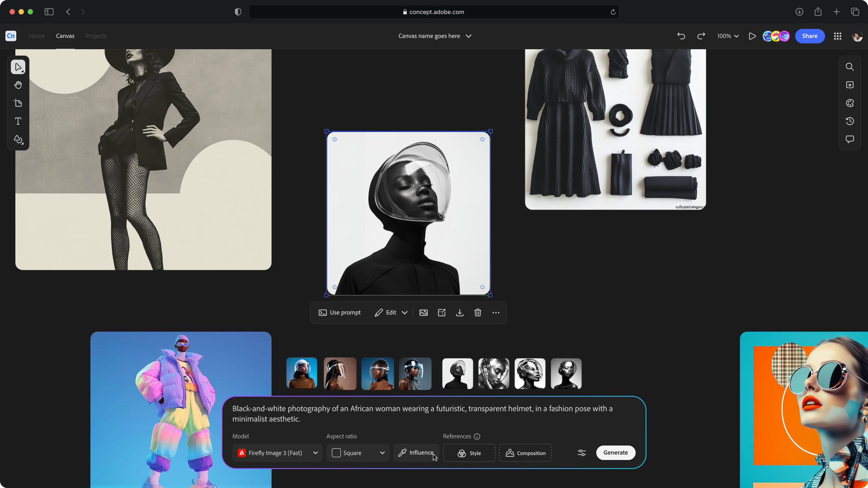Click the frame/artboard tool icon
Viewport: 868px width, 488px height.
pos(18,103)
